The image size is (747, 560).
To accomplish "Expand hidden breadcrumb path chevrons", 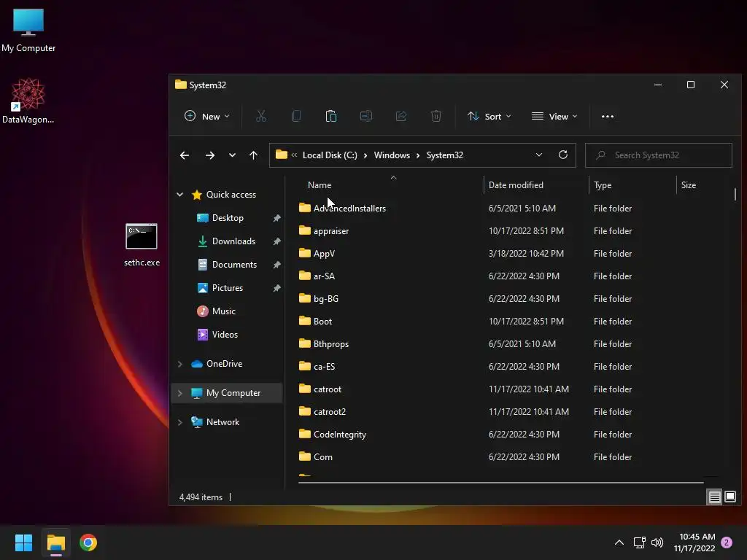I will pos(294,155).
